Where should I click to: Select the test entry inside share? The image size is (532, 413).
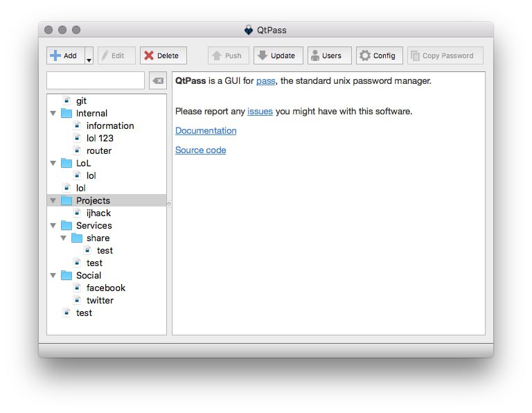click(105, 251)
